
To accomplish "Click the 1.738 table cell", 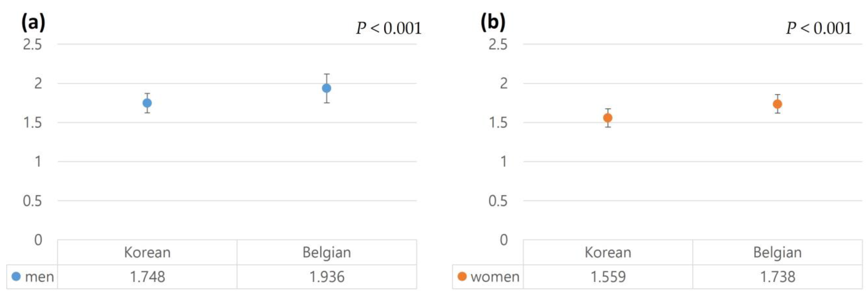I will click(x=777, y=277).
